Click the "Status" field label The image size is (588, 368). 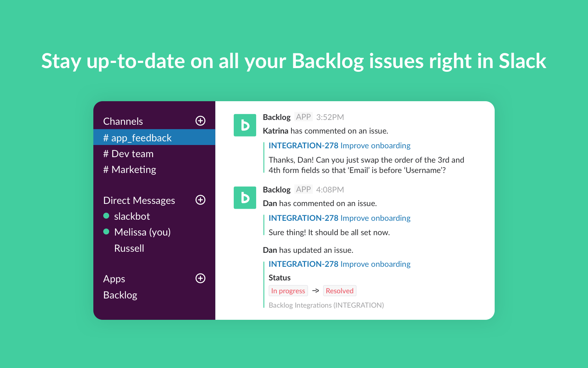pos(280,277)
